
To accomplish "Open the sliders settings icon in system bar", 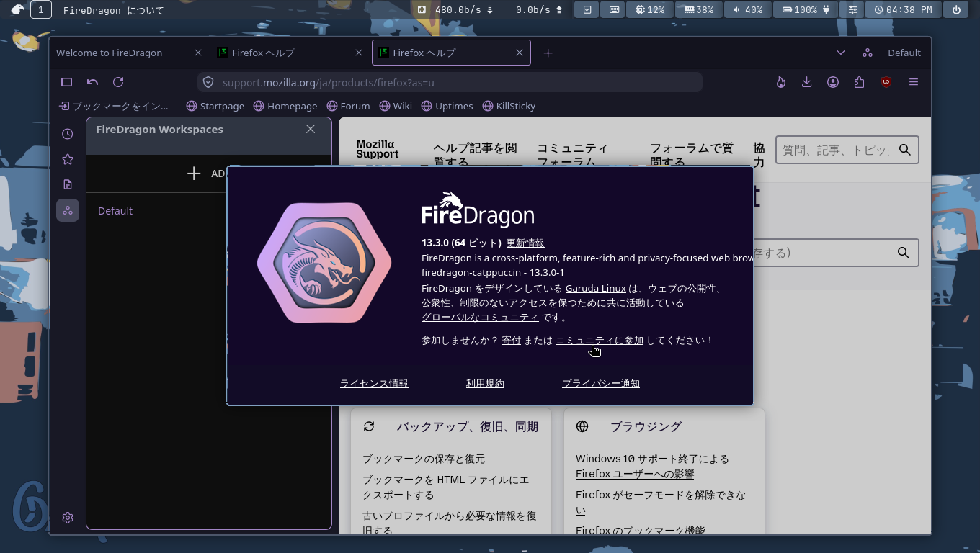I will pyautogui.click(x=853, y=10).
